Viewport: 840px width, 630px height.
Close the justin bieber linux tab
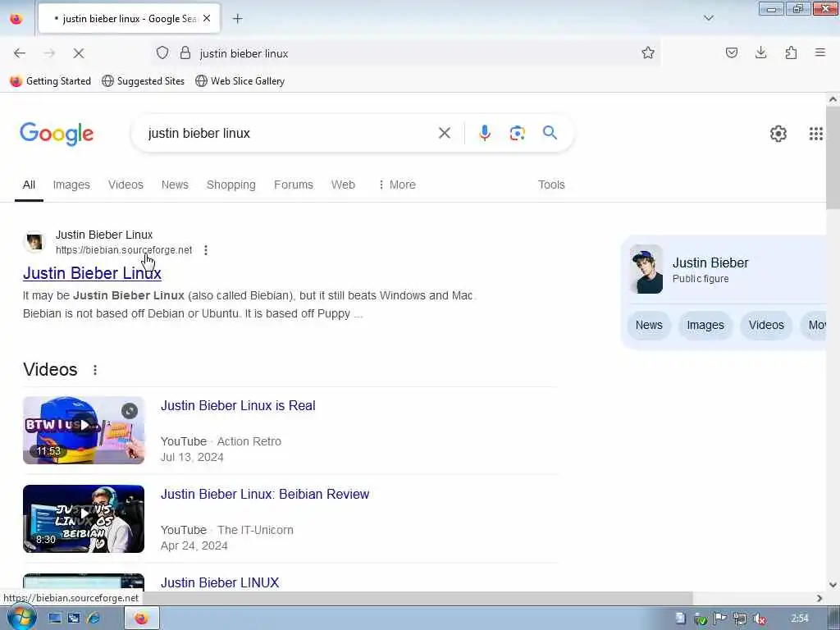click(207, 19)
